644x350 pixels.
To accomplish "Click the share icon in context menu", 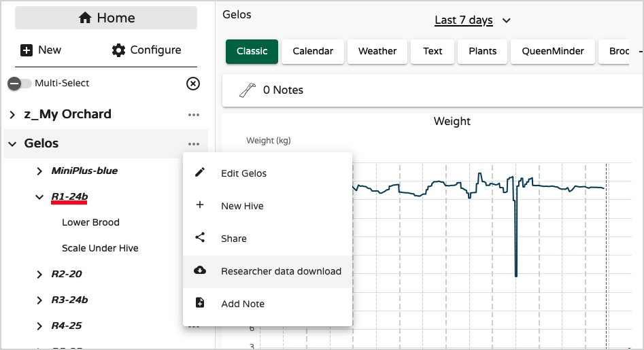I will pos(200,238).
